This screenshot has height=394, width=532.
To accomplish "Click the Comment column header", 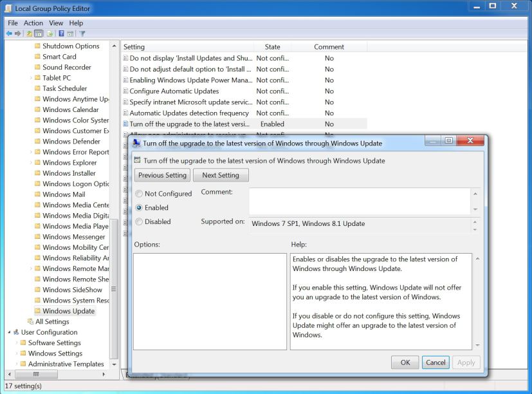I will click(x=329, y=47).
